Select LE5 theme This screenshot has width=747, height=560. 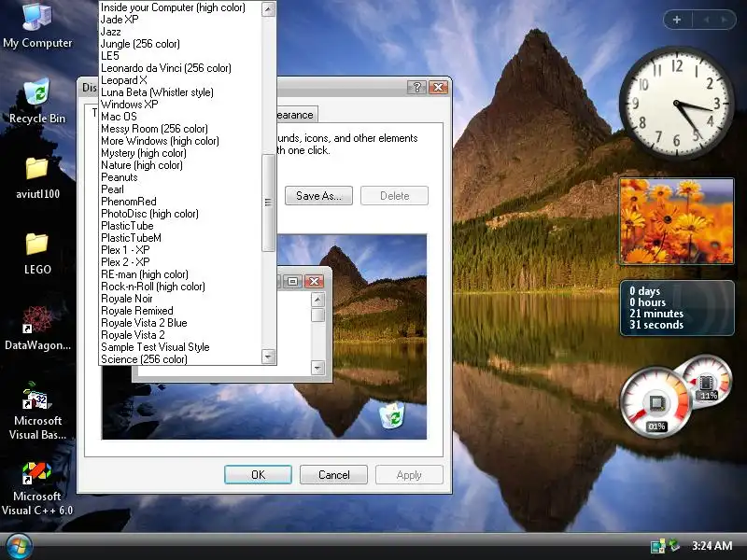pyautogui.click(x=180, y=56)
